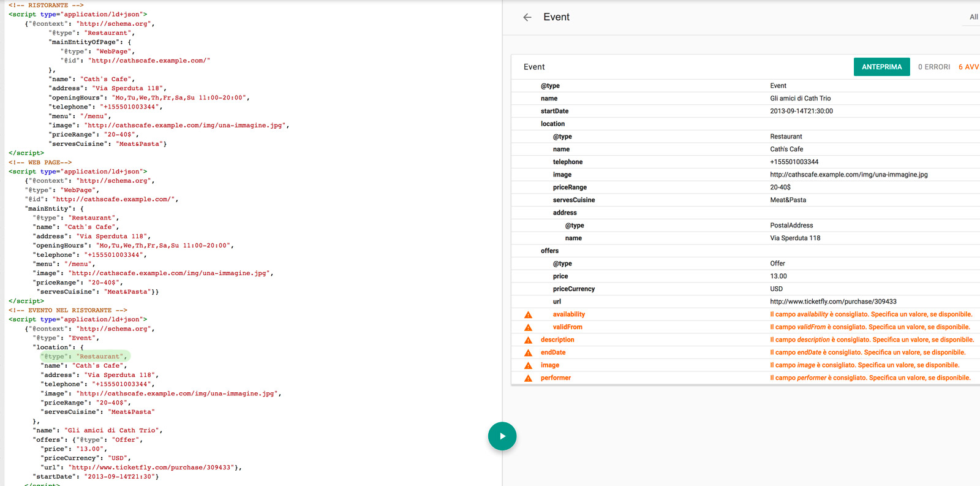Click the +155501003344 result value

(x=794, y=162)
